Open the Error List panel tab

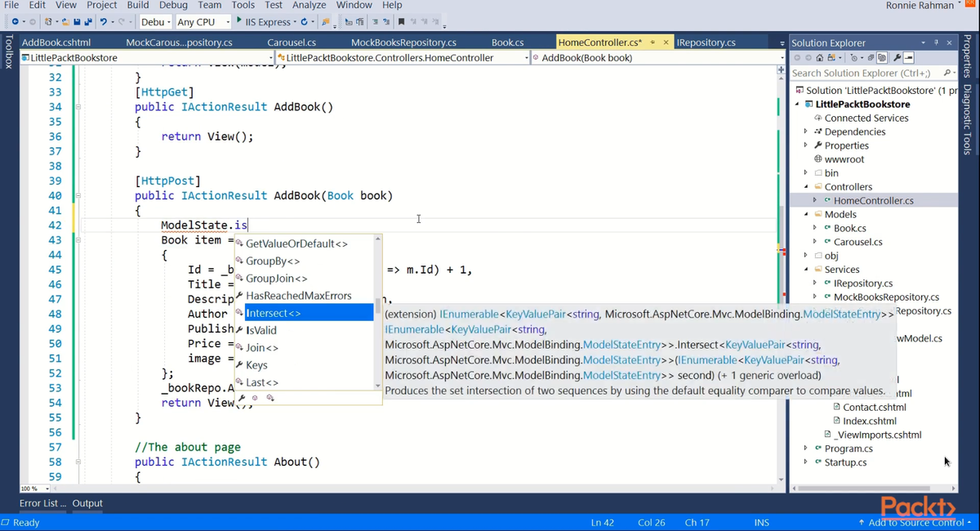(x=42, y=503)
